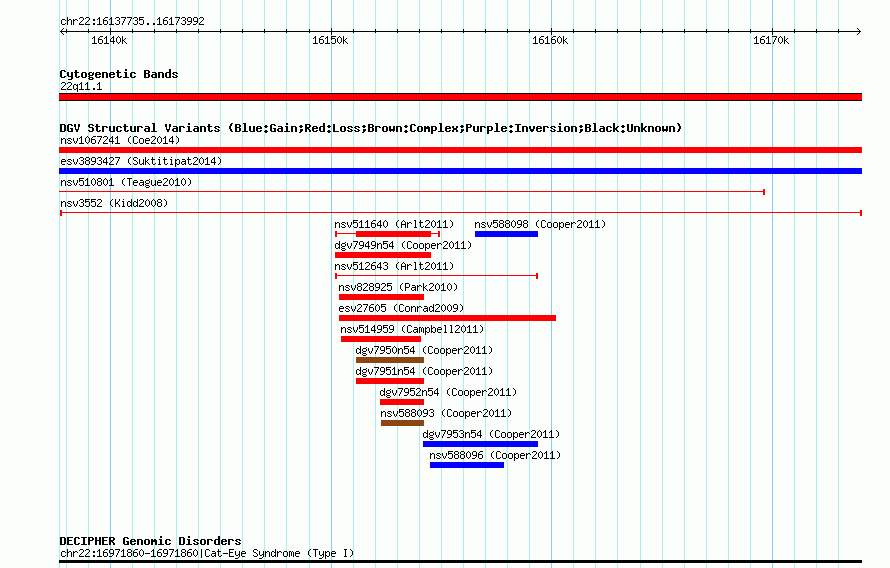
Task: Select the black Cat-Eye Syndrome bar
Action: pos(460,562)
